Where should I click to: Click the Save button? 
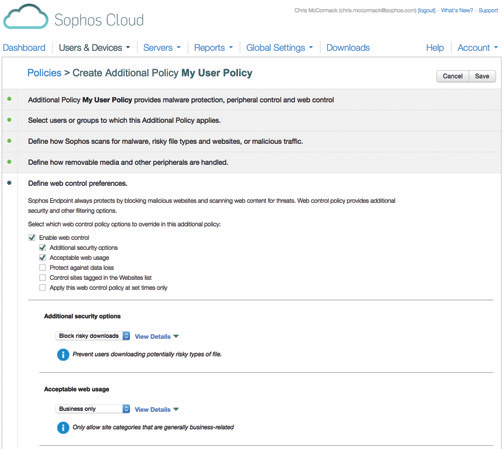click(x=482, y=76)
